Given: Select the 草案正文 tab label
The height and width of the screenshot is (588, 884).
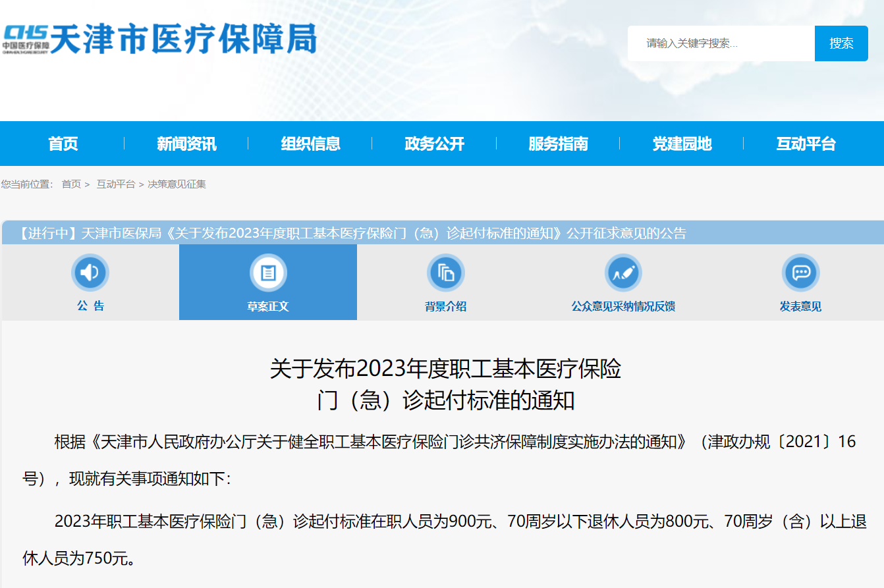Looking at the screenshot, I should coord(268,307).
